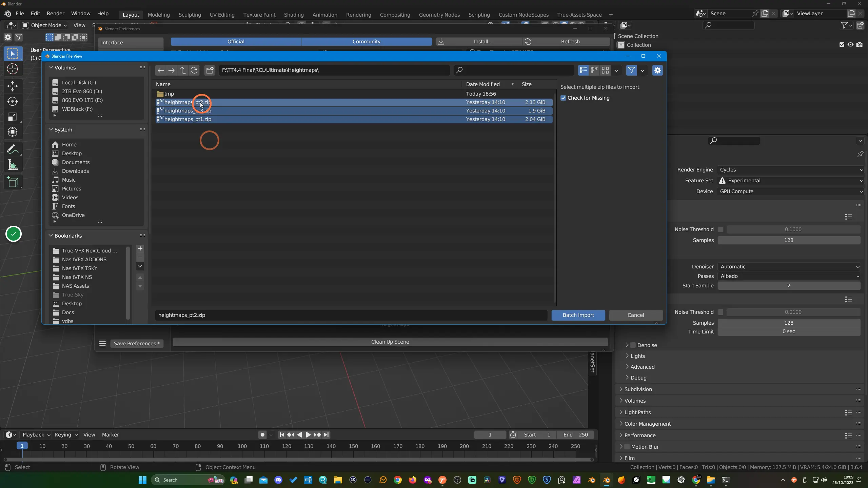The width and height of the screenshot is (868, 488).
Task: Open the Playback menu in the timeline
Action: [36, 435]
